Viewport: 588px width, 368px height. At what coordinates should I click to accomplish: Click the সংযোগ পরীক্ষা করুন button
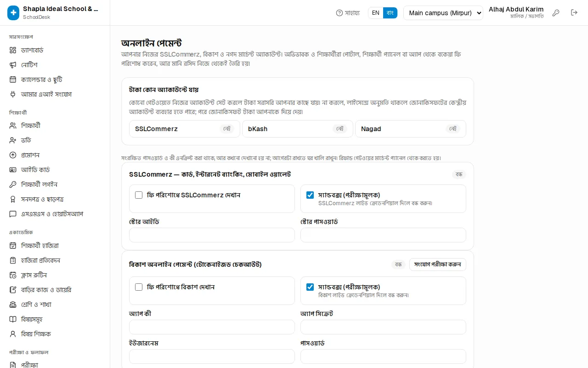[x=438, y=264]
